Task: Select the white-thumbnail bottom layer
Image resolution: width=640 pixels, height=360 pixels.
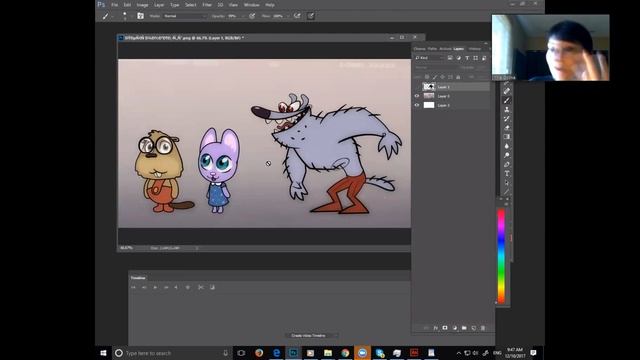Action: 429,105
